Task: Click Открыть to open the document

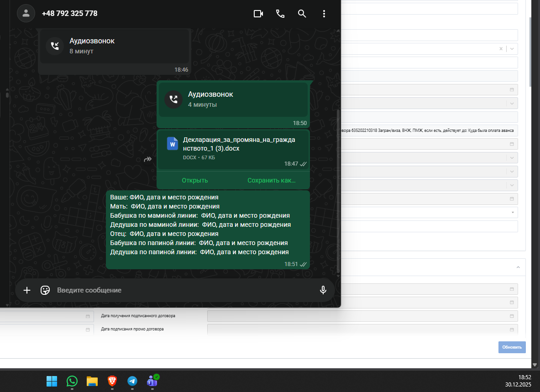Action: pyautogui.click(x=195, y=180)
